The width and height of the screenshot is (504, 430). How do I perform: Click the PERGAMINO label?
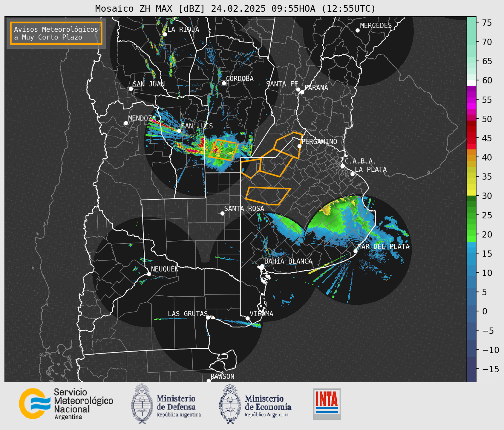pyautogui.click(x=319, y=142)
